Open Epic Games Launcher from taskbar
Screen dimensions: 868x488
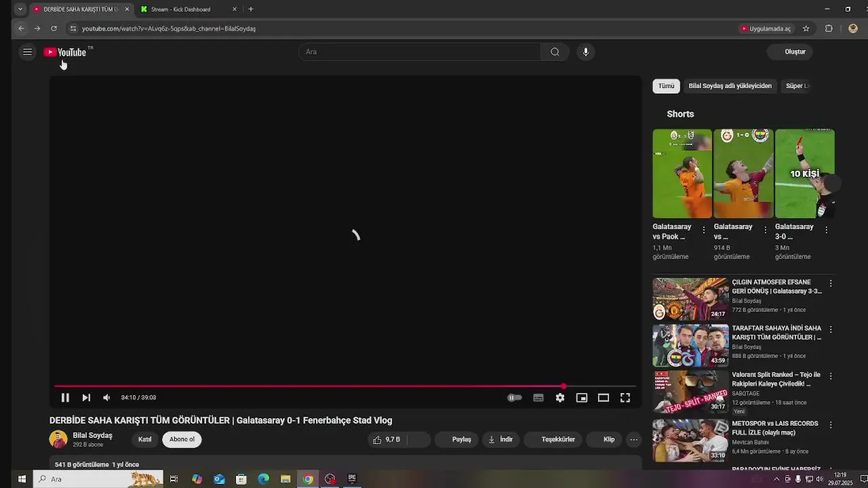pos(352,479)
